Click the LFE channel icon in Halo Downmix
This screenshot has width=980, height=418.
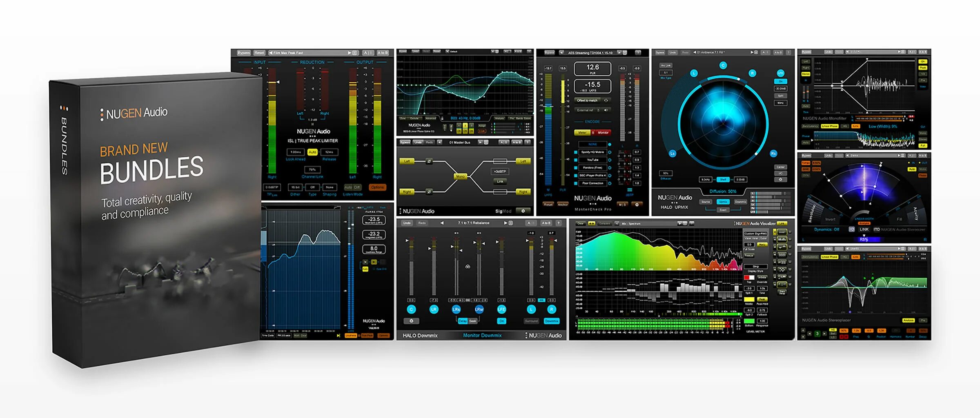coord(501,309)
